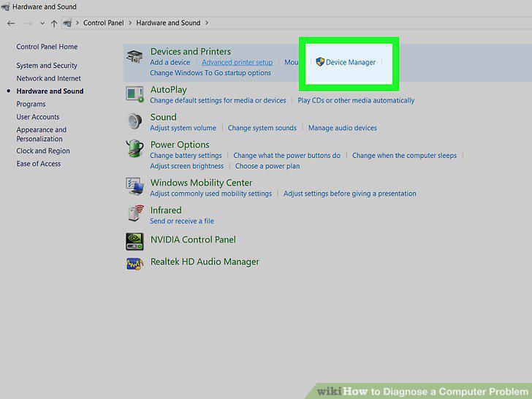Click Change when the computer sleeps

tap(404, 156)
